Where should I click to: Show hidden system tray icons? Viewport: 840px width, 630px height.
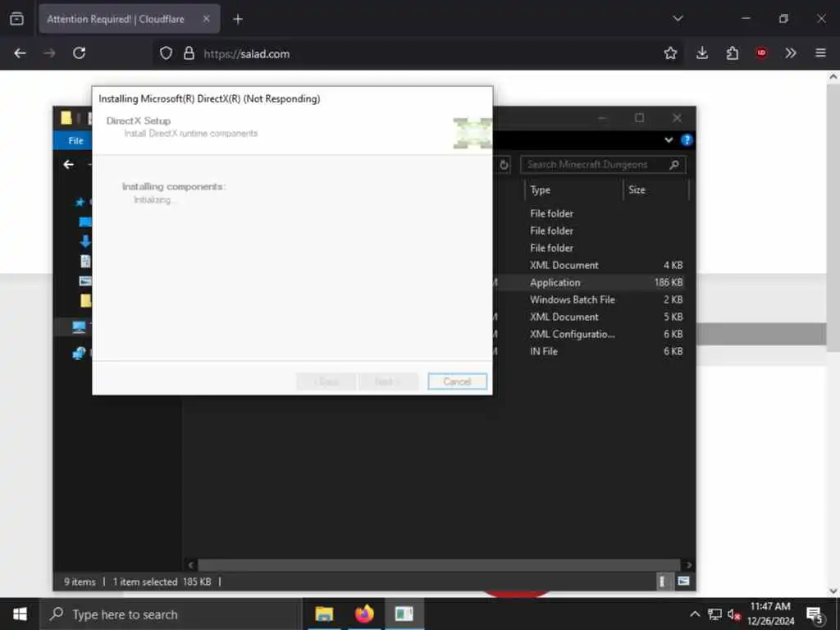click(x=695, y=614)
